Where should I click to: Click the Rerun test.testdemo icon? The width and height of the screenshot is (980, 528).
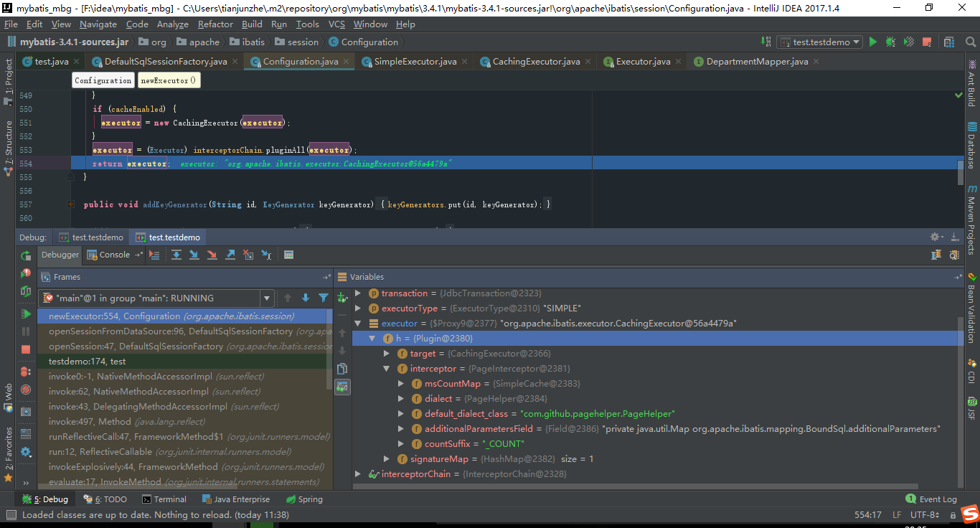(26, 275)
